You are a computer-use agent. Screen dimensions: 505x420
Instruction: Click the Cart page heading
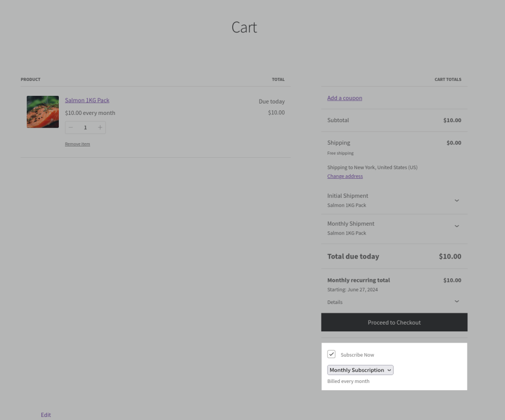click(x=244, y=27)
